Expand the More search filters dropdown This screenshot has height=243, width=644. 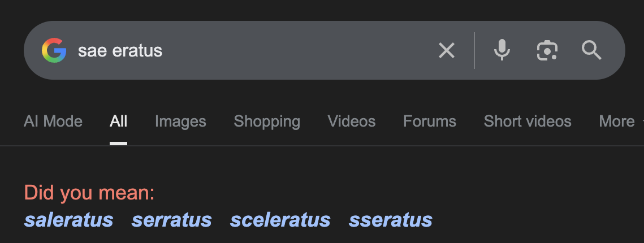click(x=619, y=121)
